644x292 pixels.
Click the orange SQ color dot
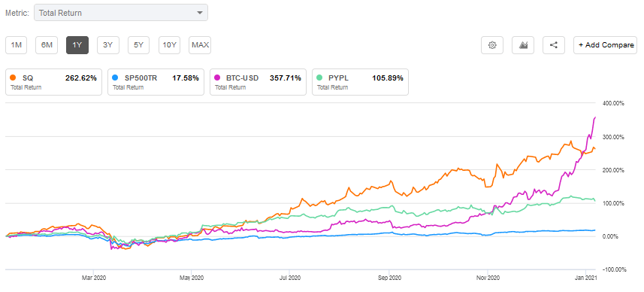(13, 78)
